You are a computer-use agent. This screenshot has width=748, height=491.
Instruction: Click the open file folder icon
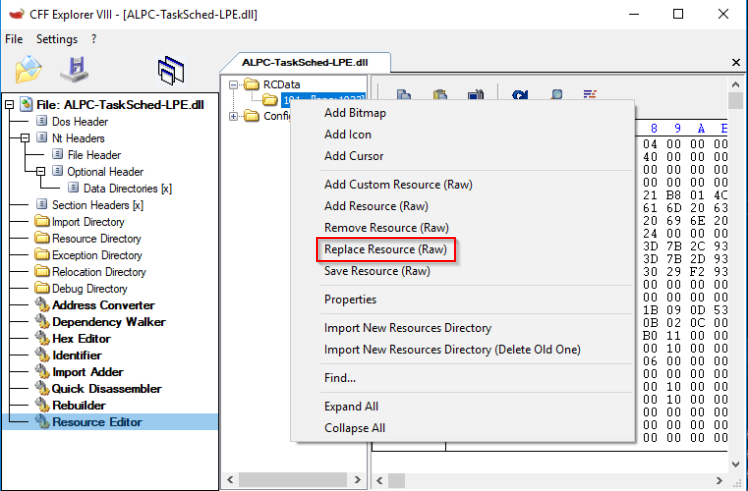(30, 70)
